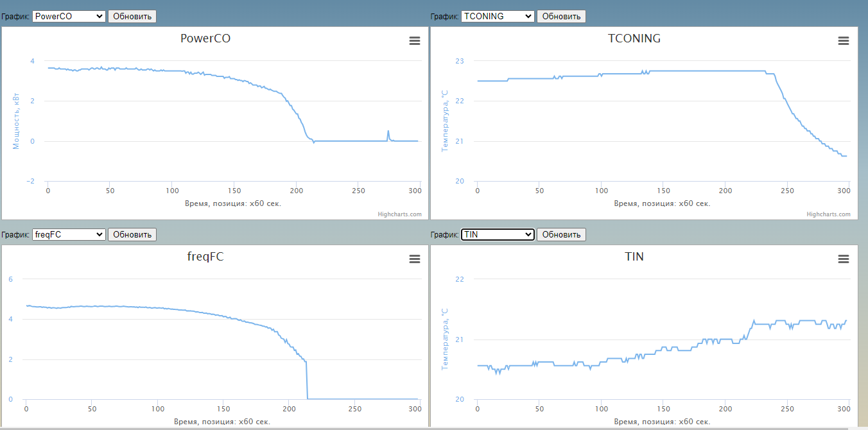Click the y-axis value −2 in PowerCO chart
The width and height of the screenshot is (868, 430).
(x=31, y=181)
